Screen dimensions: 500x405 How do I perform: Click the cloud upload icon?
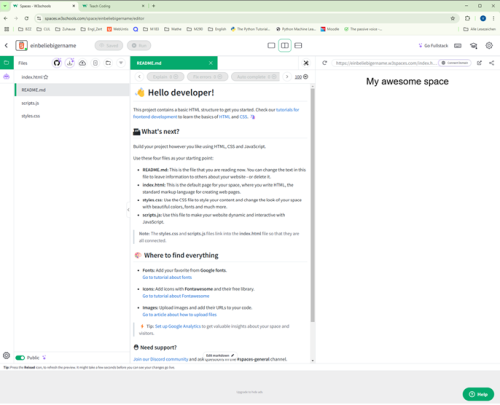click(x=82, y=63)
